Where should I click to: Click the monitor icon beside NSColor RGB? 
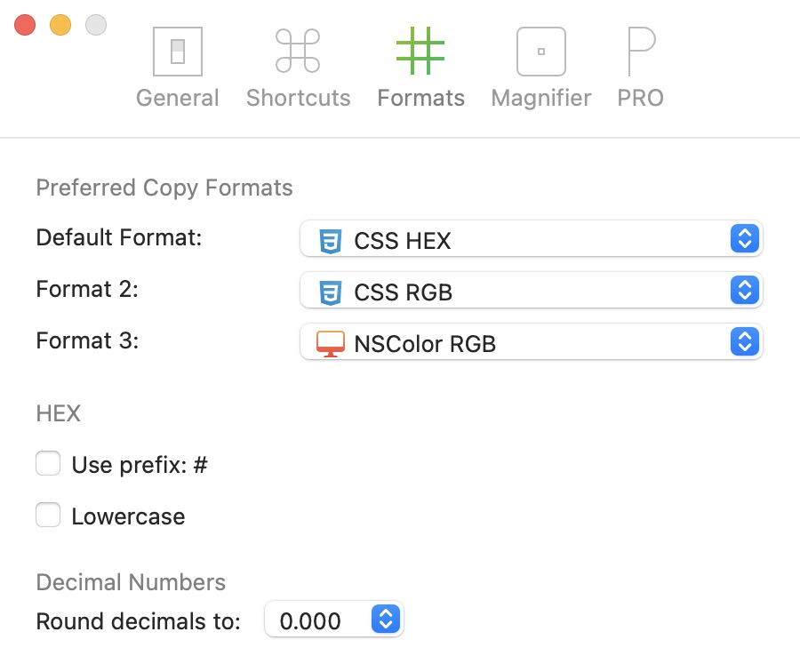point(330,343)
